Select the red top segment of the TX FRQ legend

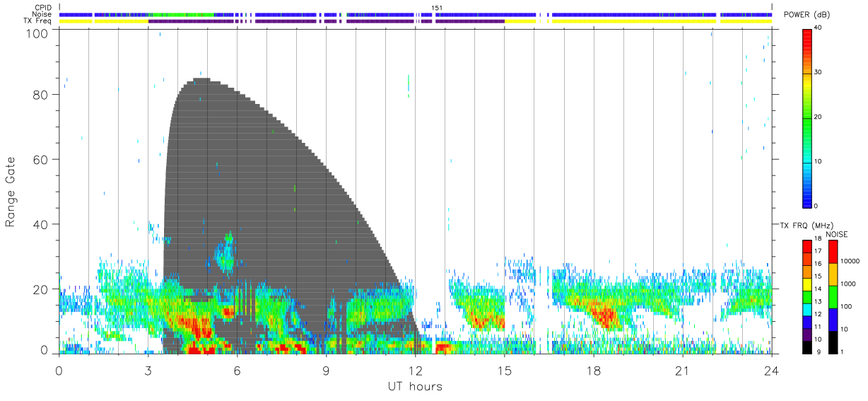(x=807, y=247)
